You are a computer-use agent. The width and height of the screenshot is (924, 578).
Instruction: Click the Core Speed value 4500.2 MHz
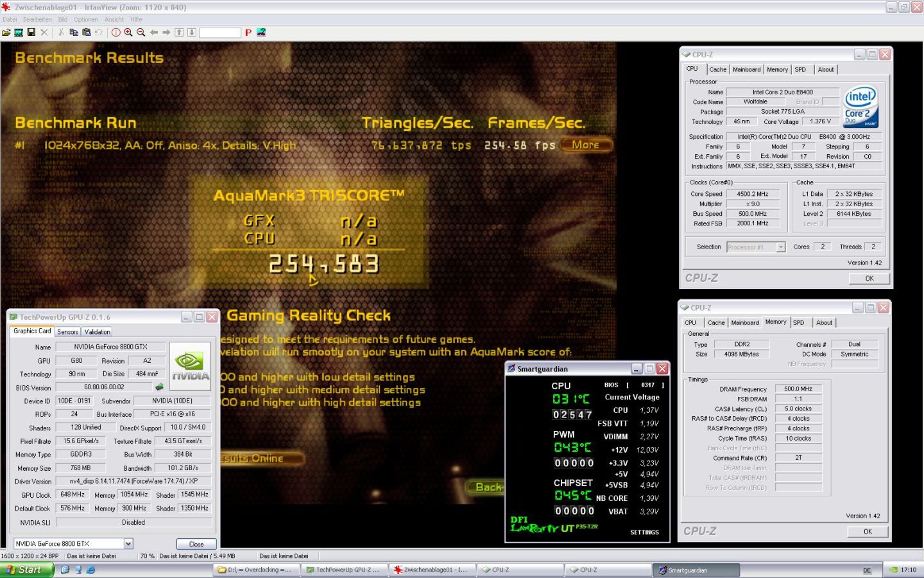[x=753, y=194]
